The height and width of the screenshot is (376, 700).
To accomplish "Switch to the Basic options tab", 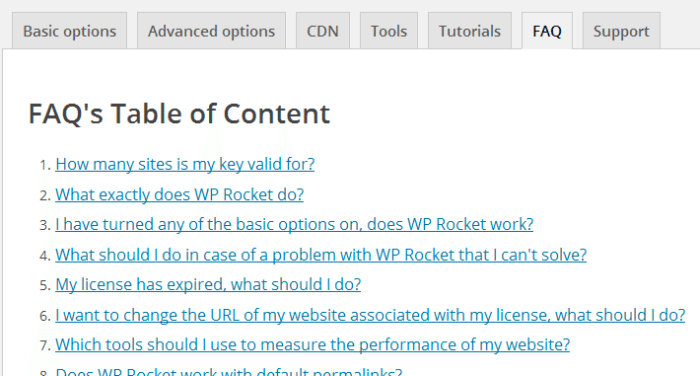I will pyautogui.click(x=70, y=31).
